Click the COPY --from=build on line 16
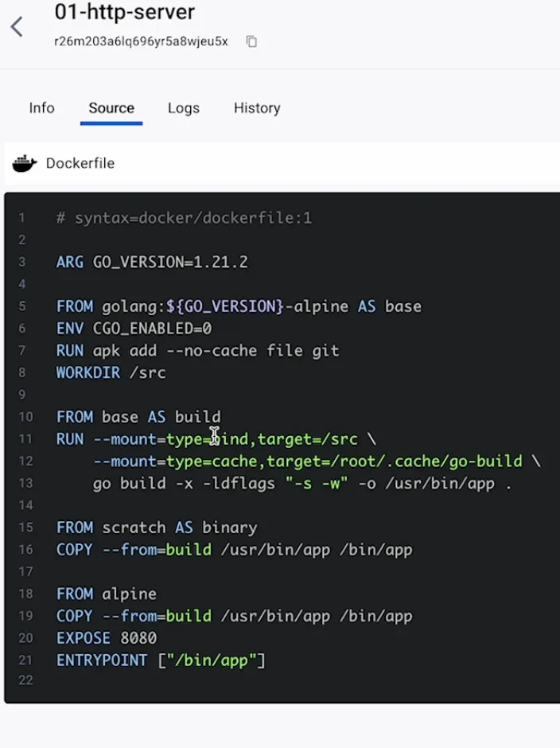This screenshot has width=560, height=748. pyautogui.click(x=234, y=550)
